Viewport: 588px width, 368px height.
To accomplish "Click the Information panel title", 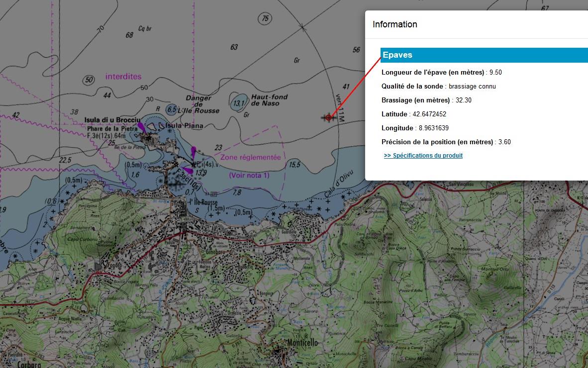I will click(x=395, y=24).
